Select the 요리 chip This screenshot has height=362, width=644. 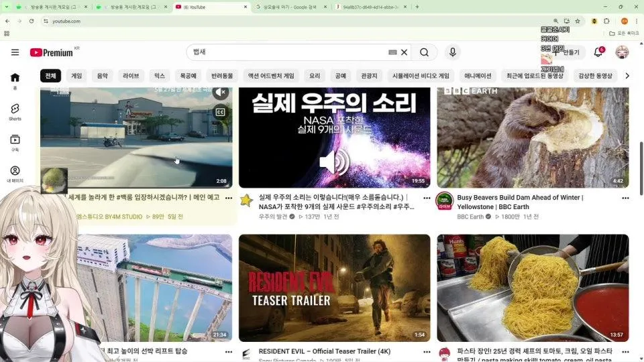[x=315, y=76]
